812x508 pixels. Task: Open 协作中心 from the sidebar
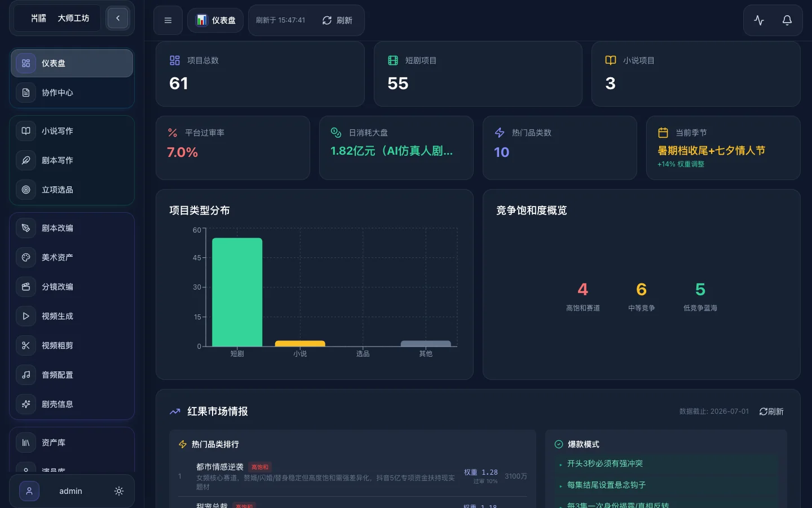click(72, 93)
